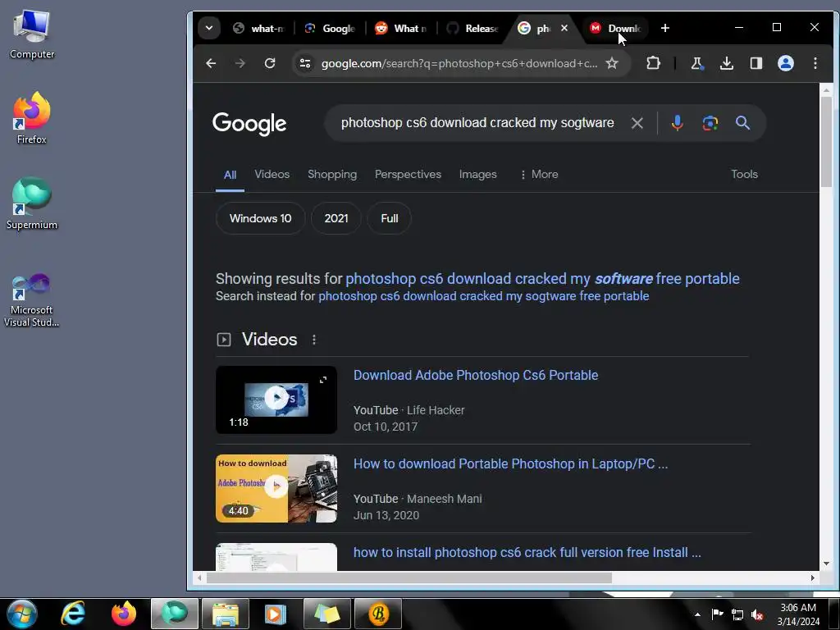Show hidden system tray icons arrow
The width and height of the screenshot is (840, 630).
pyautogui.click(x=697, y=614)
